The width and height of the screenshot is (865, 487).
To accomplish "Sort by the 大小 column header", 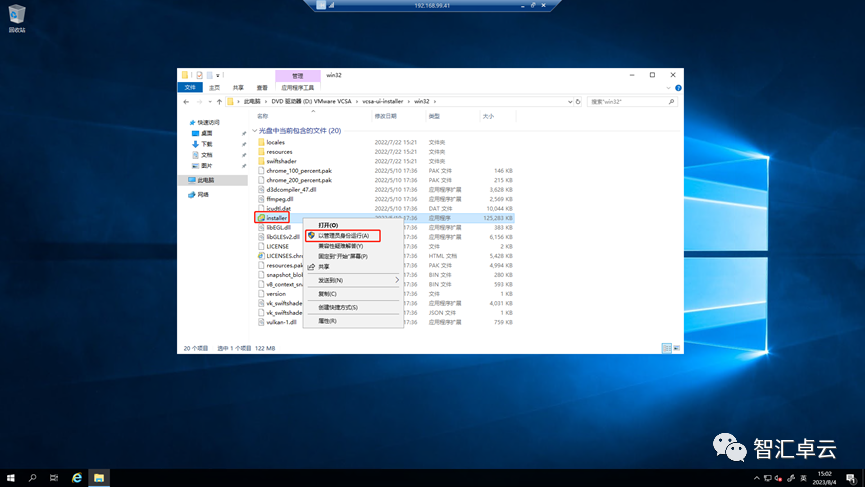I will pos(488,116).
